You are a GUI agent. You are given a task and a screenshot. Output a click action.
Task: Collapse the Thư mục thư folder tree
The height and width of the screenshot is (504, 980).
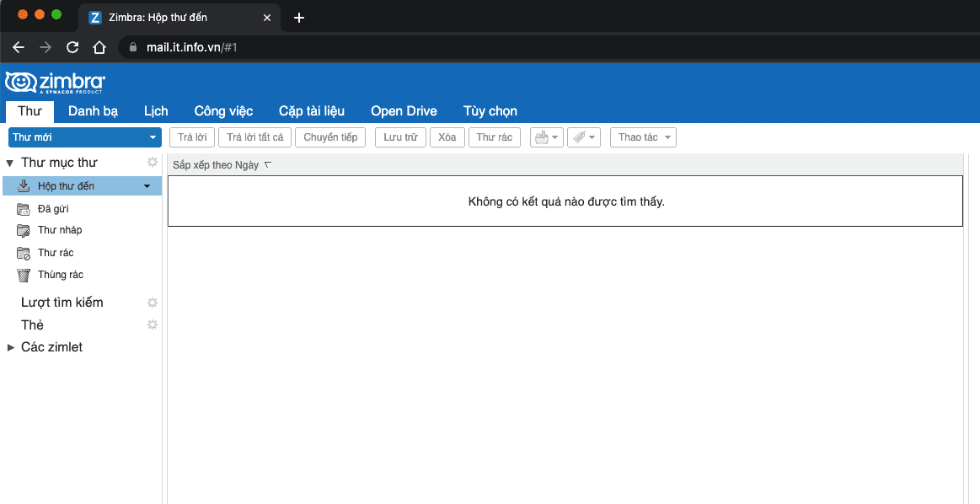[10, 163]
